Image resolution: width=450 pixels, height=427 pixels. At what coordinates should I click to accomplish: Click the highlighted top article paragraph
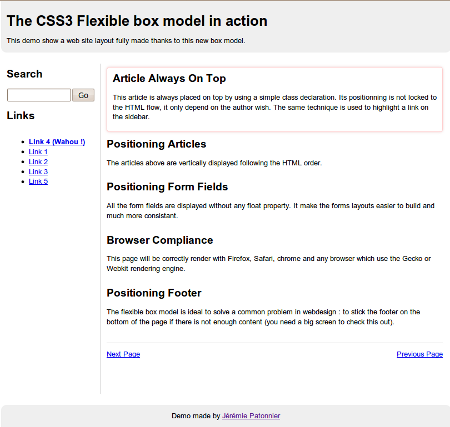point(275,107)
